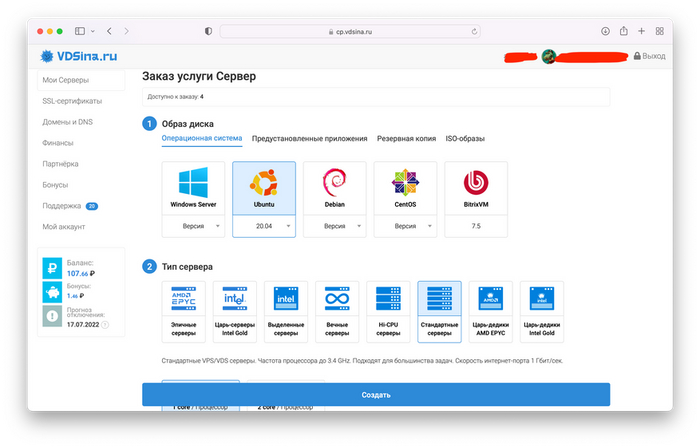
Task: Go back with Safari back arrow
Action: (109, 31)
